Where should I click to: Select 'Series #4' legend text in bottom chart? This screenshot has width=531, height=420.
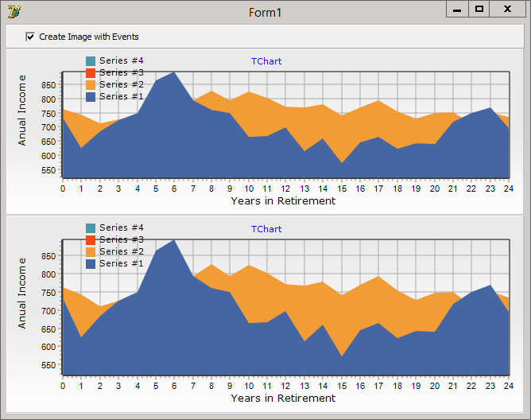122,227
